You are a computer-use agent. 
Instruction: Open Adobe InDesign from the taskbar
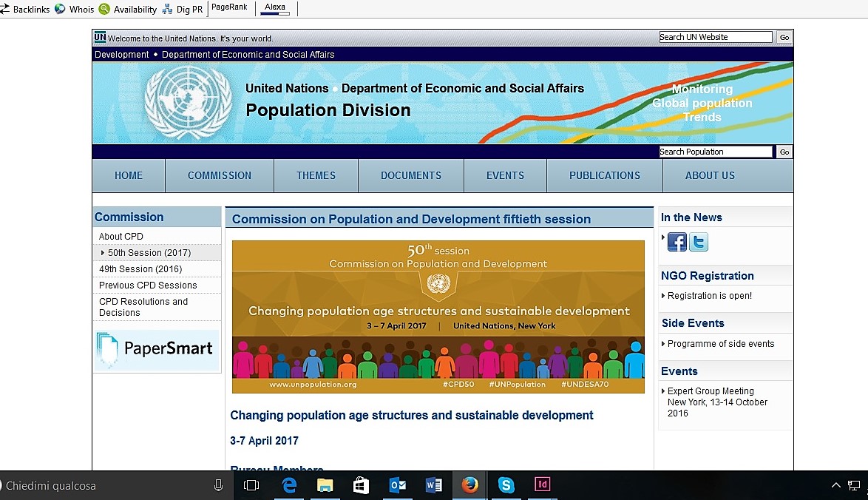(542, 484)
